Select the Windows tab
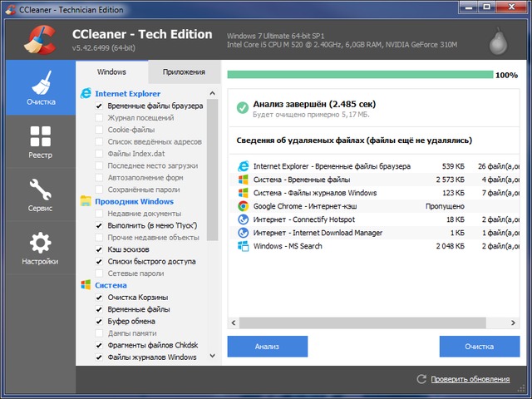Viewport: 532px width, 399px height. click(111, 72)
